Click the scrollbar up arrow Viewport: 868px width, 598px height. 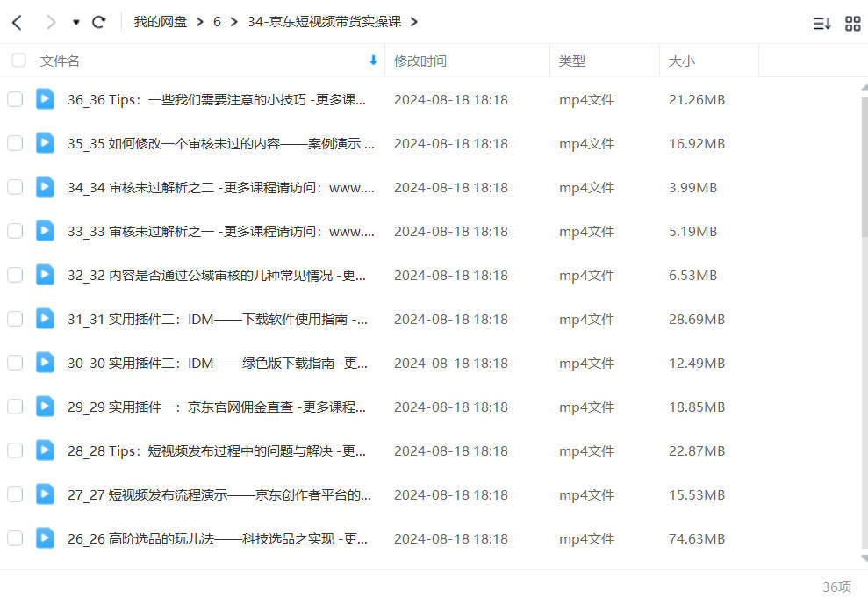(864, 88)
